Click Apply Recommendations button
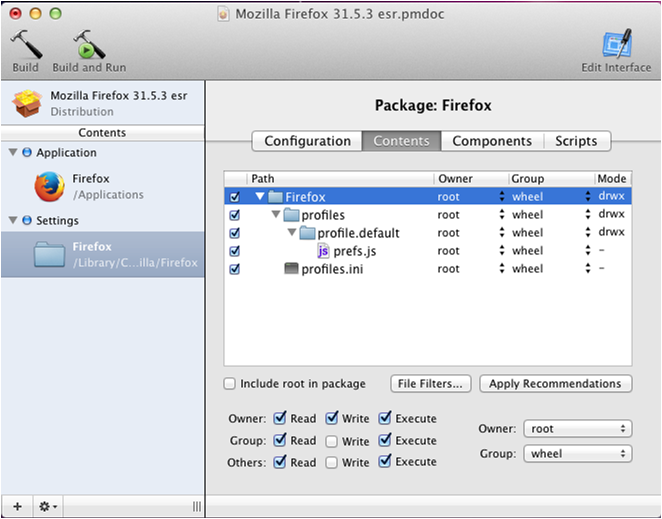This screenshot has height=519, width=662. pyautogui.click(x=555, y=383)
